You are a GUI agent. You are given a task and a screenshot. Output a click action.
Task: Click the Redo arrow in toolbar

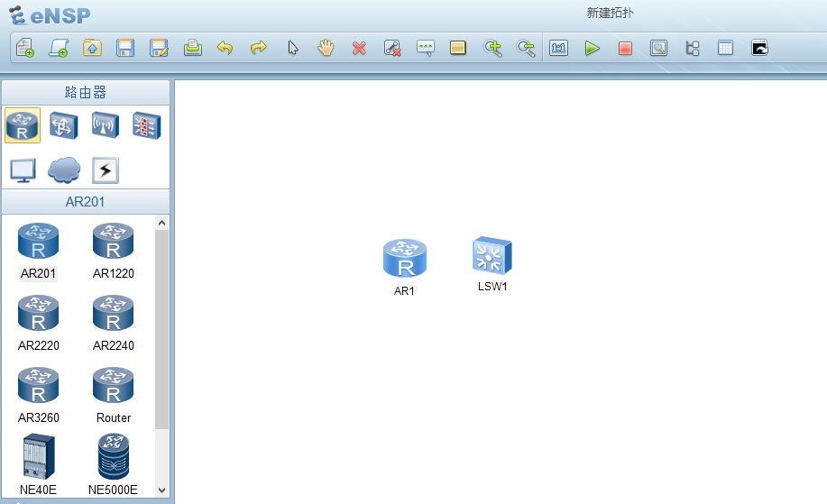click(x=259, y=48)
